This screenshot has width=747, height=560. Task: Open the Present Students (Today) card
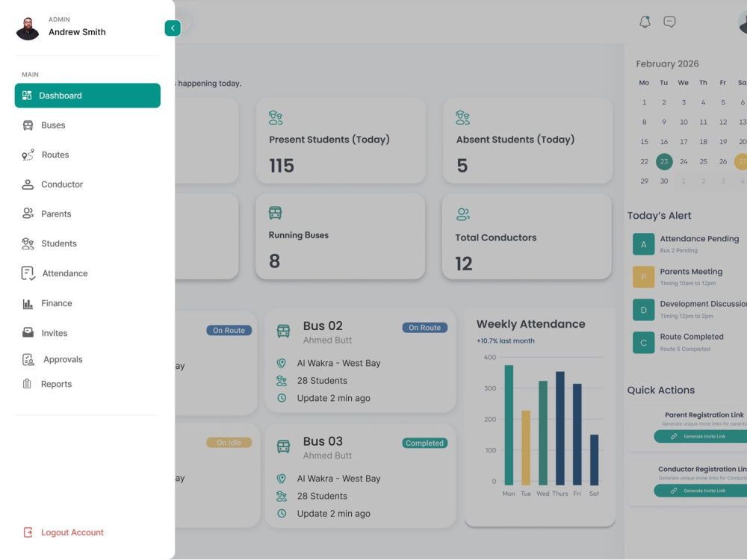[341, 141]
